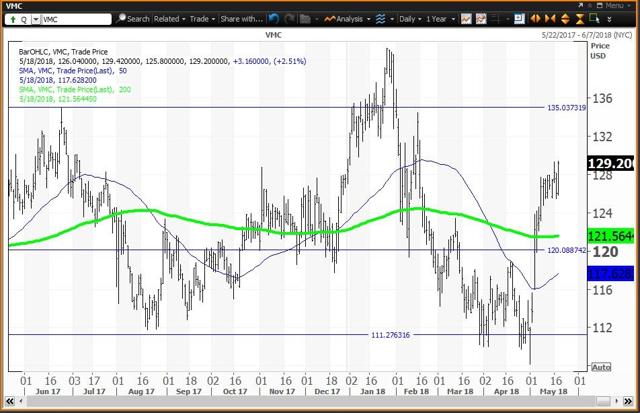The image size is (640, 413).
Task: Open the Trade menu
Action: tap(202, 19)
